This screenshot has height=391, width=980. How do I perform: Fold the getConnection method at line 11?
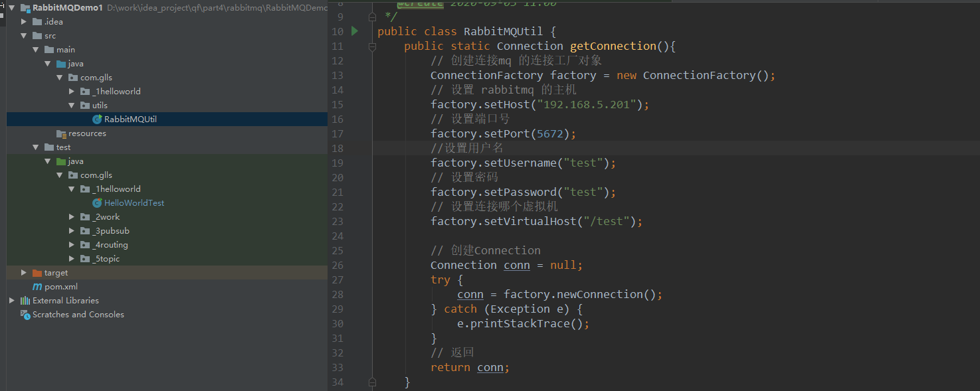373,46
